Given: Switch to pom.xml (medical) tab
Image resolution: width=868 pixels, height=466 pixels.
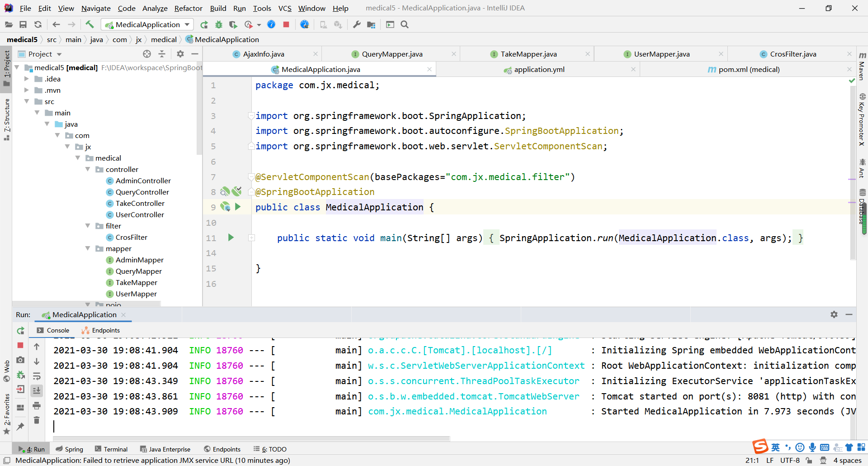Looking at the screenshot, I should [749, 69].
